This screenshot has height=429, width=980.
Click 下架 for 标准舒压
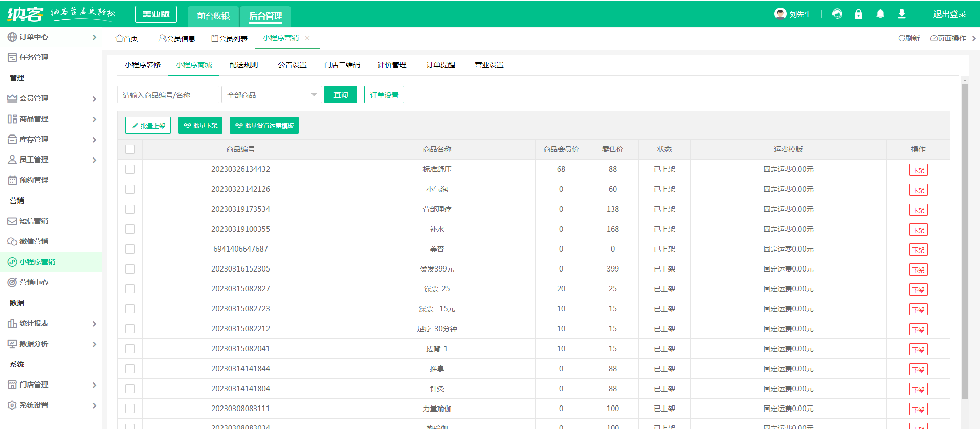click(918, 170)
